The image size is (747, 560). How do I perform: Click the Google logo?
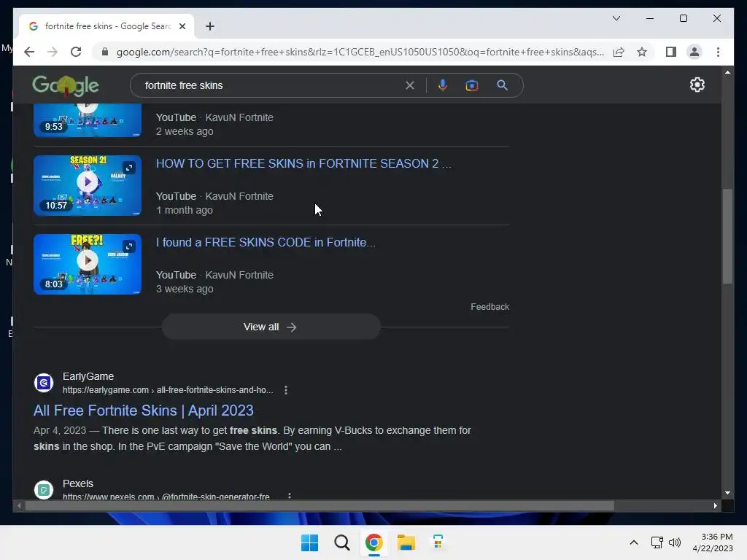pos(66,85)
